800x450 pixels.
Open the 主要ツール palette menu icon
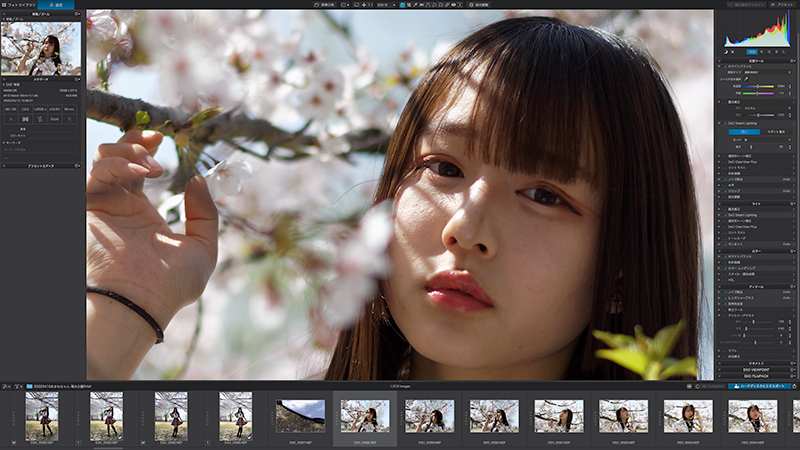click(x=792, y=61)
